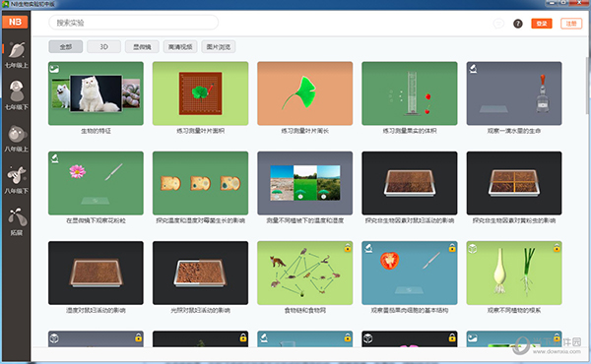
Task: Select the 3D filter tab
Action: click(103, 46)
